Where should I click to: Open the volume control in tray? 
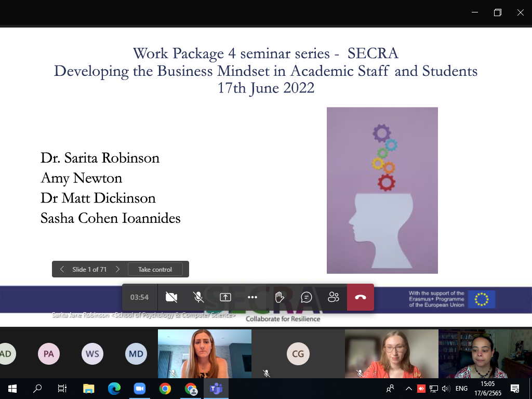click(x=446, y=389)
